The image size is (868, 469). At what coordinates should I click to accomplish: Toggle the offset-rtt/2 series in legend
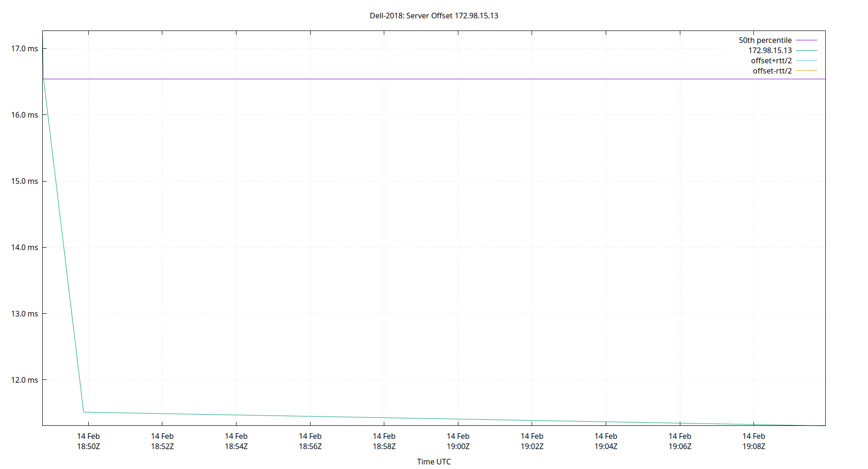tap(772, 70)
